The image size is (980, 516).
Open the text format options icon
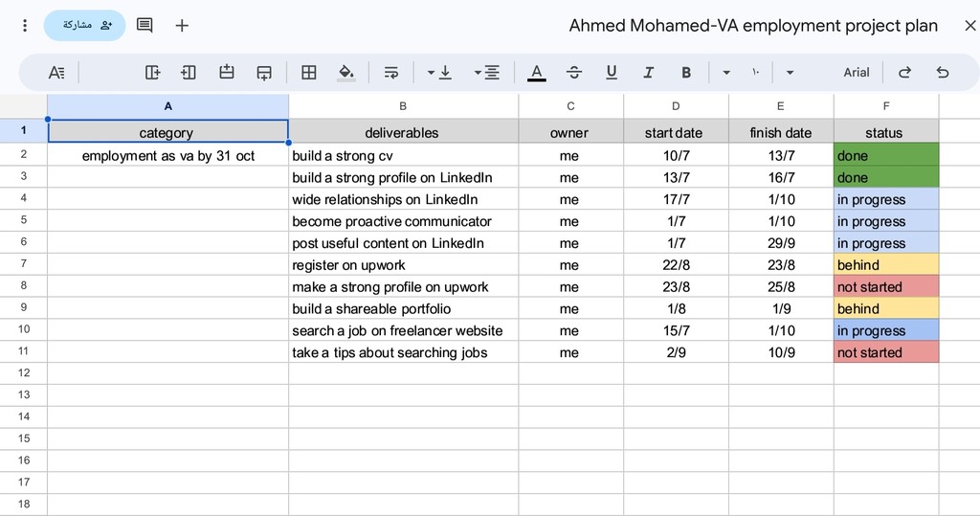[x=56, y=73]
